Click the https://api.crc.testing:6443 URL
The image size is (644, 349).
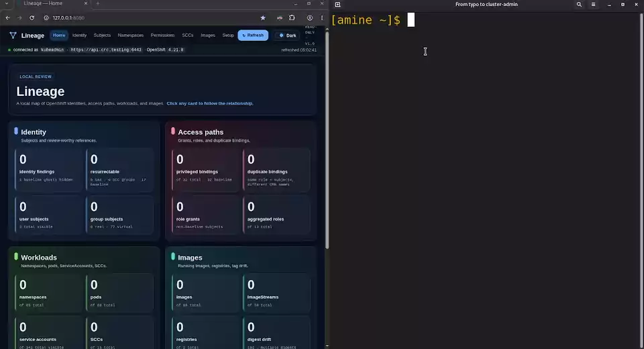(x=106, y=50)
